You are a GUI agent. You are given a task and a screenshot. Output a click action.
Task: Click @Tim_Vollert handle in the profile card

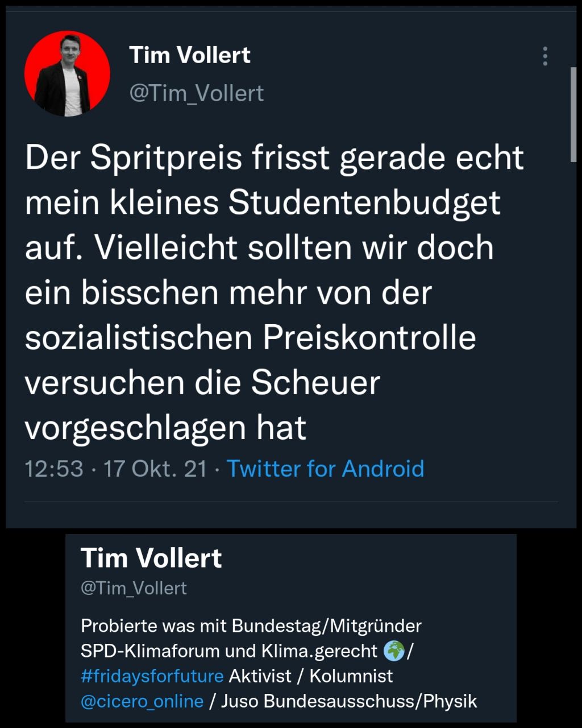pos(134,588)
